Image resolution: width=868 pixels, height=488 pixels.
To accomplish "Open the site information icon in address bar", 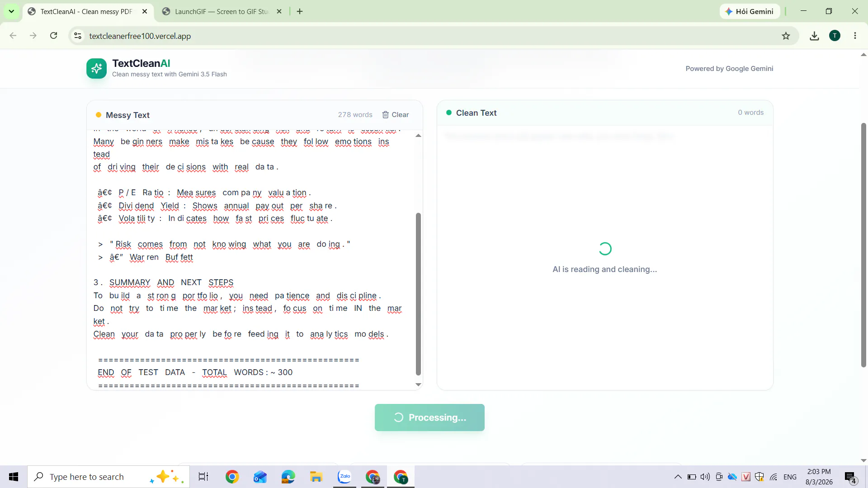I will pyautogui.click(x=78, y=36).
